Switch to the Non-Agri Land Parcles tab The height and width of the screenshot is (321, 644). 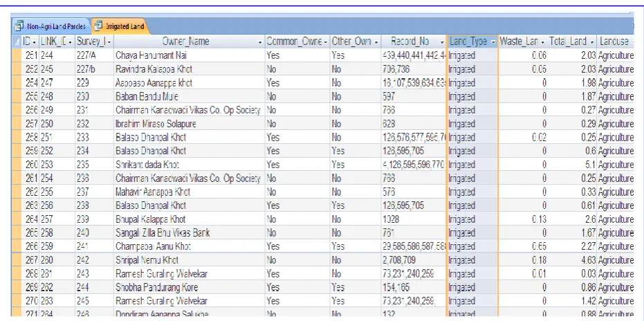coord(51,26)
